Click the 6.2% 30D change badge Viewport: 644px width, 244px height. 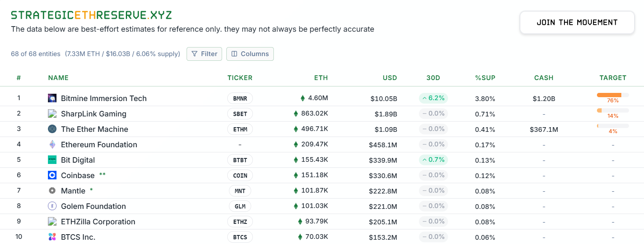(433, 98)
